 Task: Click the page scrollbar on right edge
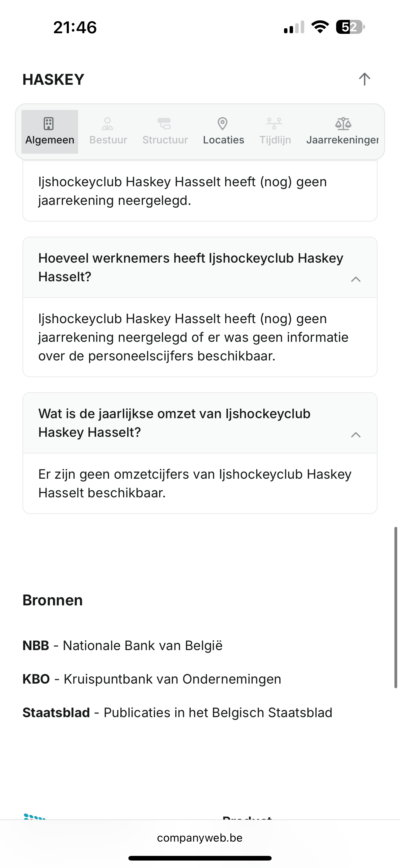coord(396,607)
